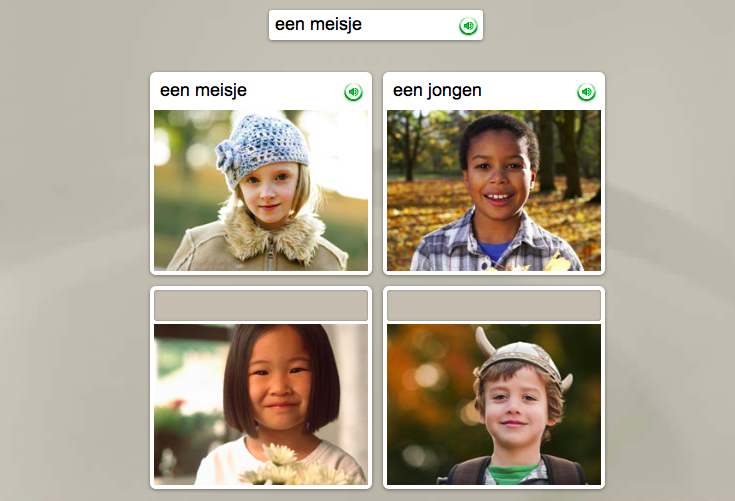Viewport: 735px width, 501px height.
Task: Click the green shirt of the helmeted boy
Action: (514, 474)
